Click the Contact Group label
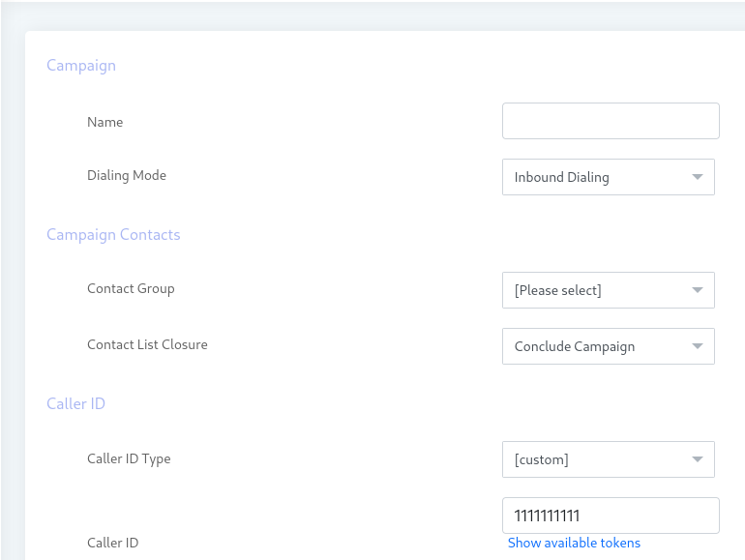Image resolution: width=745 pixels, height=560 pixels. tap(131, 289)
